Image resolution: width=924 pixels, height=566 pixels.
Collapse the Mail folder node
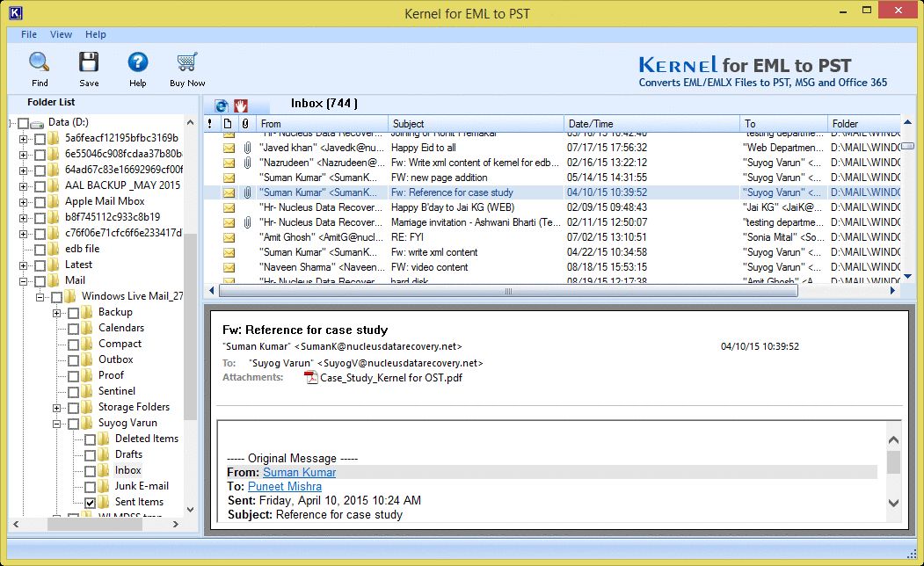tap(23, 281)
